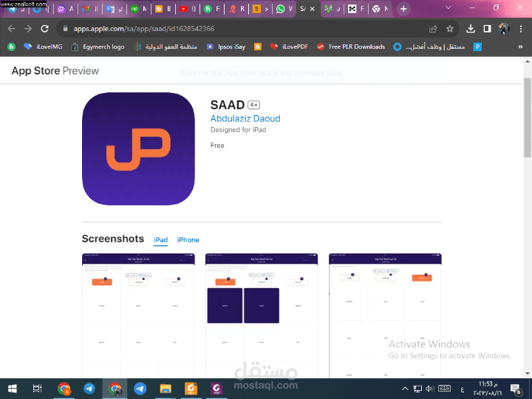The width and height of the screenshot is (532, 399).
Task: Click the page vertical scrollbar thumb
Action: [528, 117]
